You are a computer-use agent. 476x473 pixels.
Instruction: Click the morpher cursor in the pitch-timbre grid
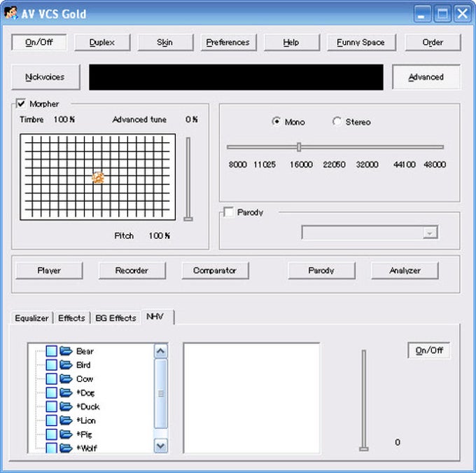click(x=98, y=177)
